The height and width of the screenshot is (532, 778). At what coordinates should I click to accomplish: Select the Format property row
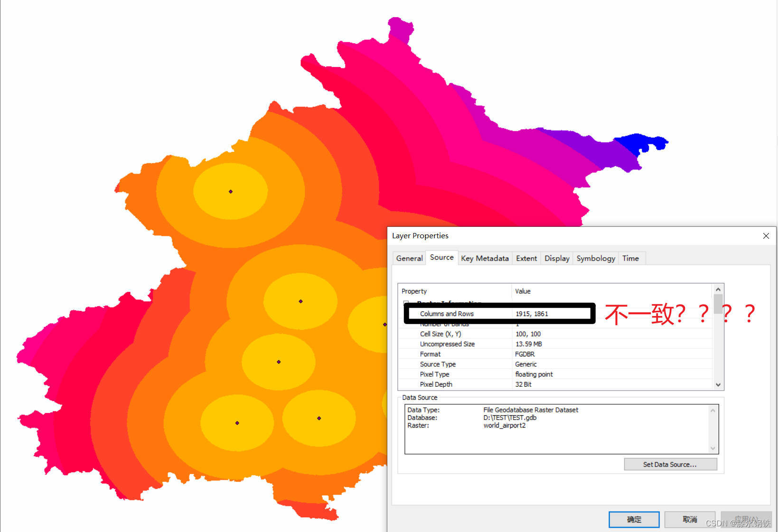555,354
